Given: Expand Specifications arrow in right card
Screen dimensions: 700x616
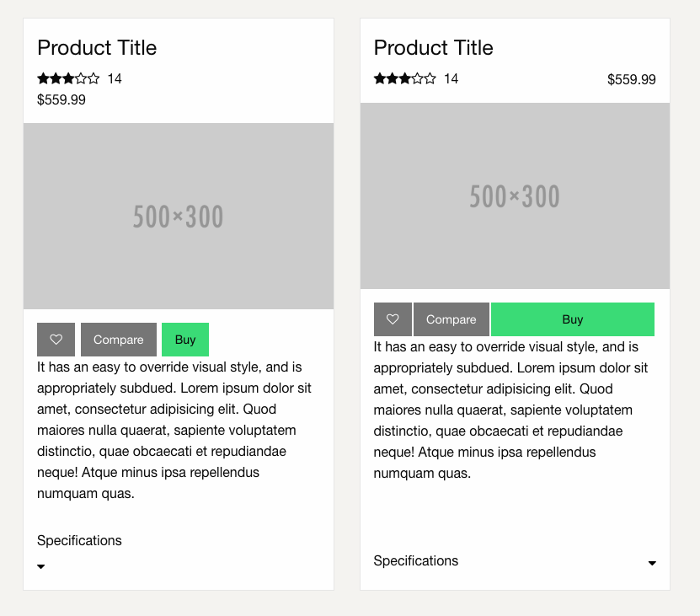Looking at the screenshot, I should [652, 563].
